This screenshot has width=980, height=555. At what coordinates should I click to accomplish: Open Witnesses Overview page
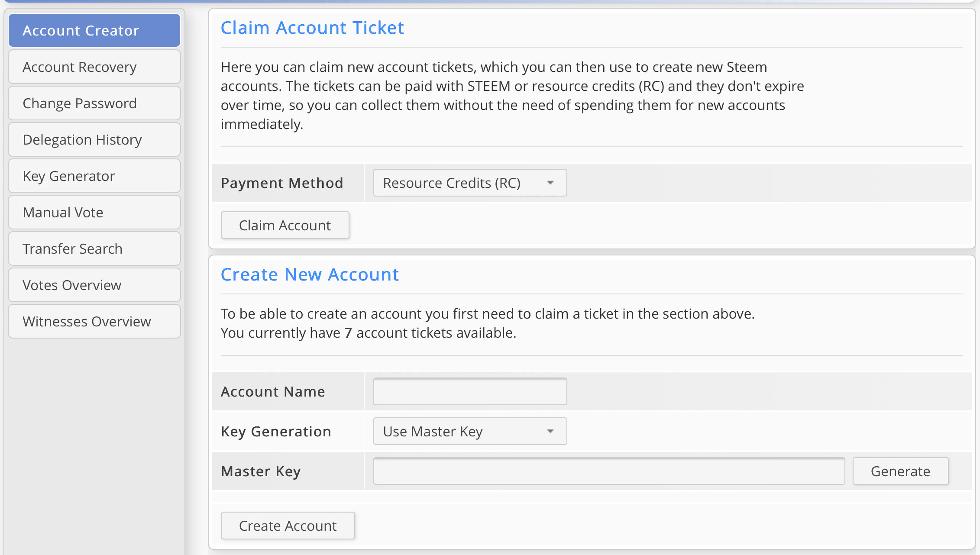(x=94, y=322)
